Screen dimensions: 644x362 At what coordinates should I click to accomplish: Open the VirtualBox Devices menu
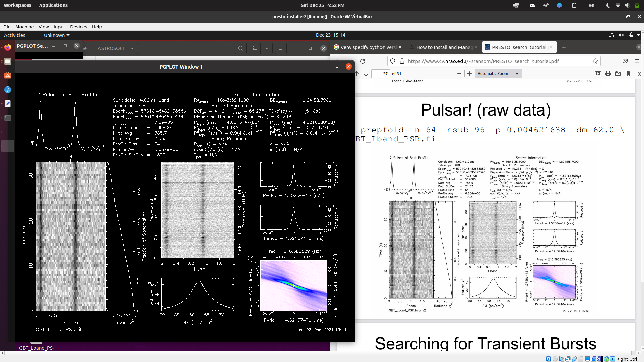(x=78, y=27)
